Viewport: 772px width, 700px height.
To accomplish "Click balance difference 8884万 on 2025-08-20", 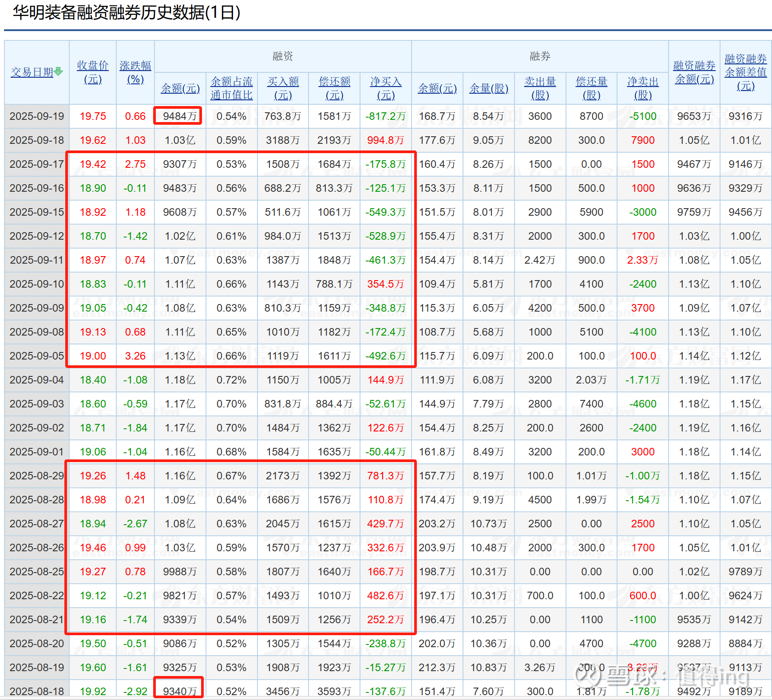I will point(746,644).
